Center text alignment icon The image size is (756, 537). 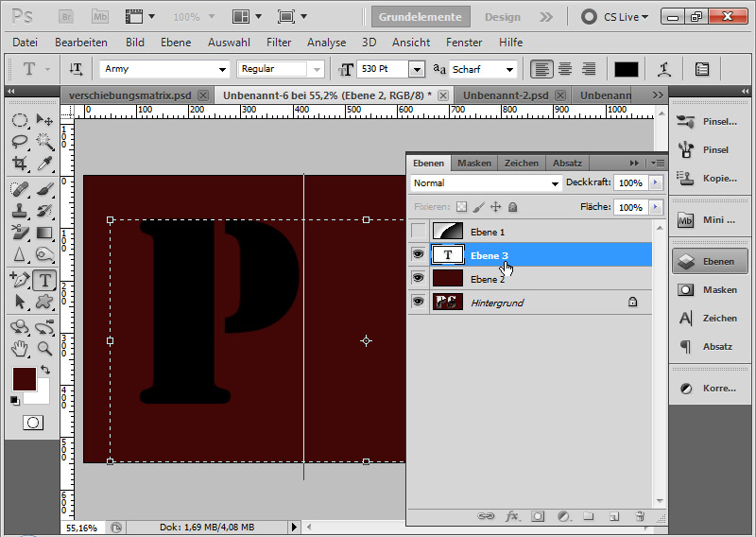coord(565,69)
